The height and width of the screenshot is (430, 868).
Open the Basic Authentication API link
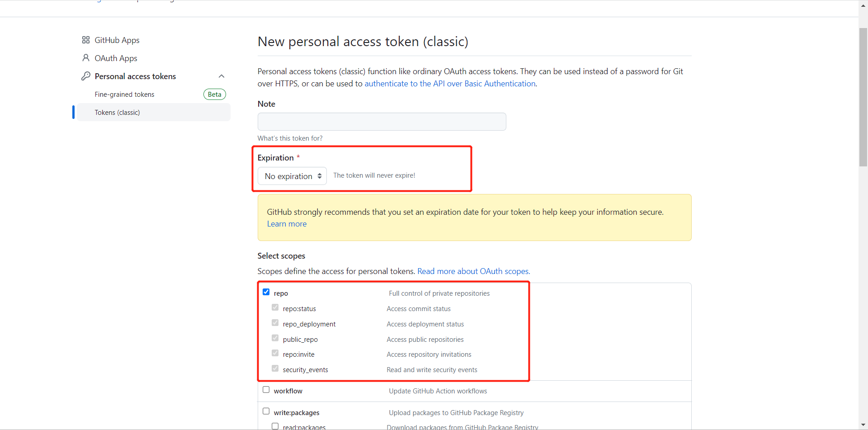pos(450,84)
